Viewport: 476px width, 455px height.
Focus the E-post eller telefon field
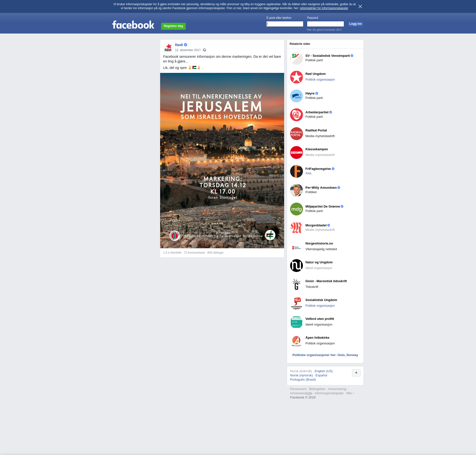tap(285, 24)
